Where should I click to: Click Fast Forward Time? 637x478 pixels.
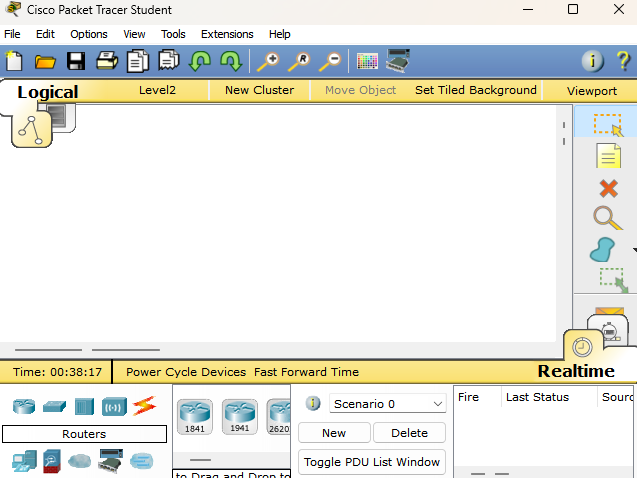tap(306, 372)
